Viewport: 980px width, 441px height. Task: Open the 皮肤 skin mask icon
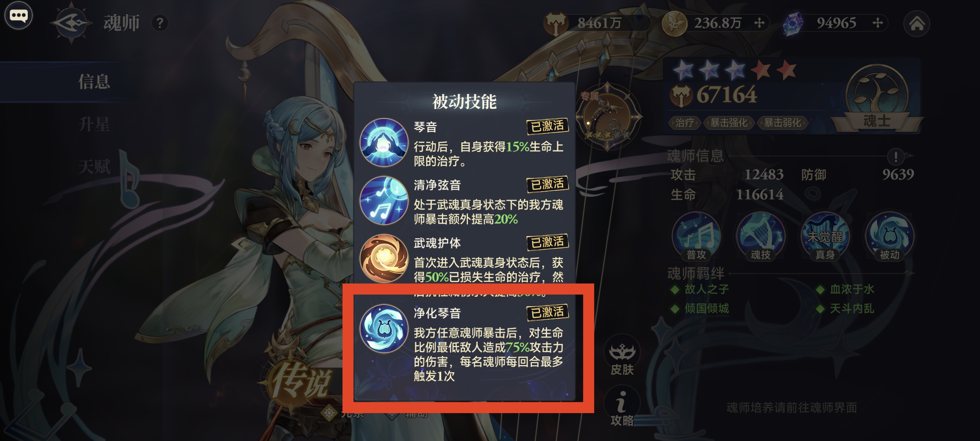click(622, 356)
